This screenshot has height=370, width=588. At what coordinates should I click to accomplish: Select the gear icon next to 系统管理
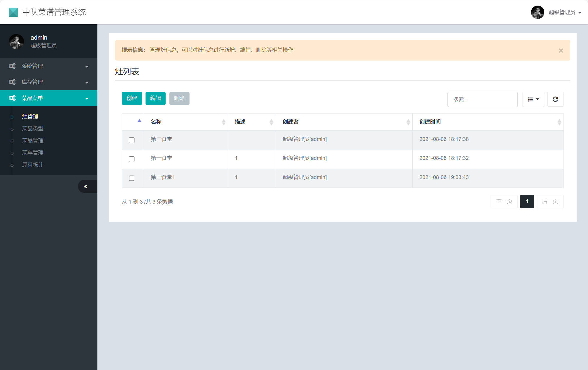tap(12, 66)
